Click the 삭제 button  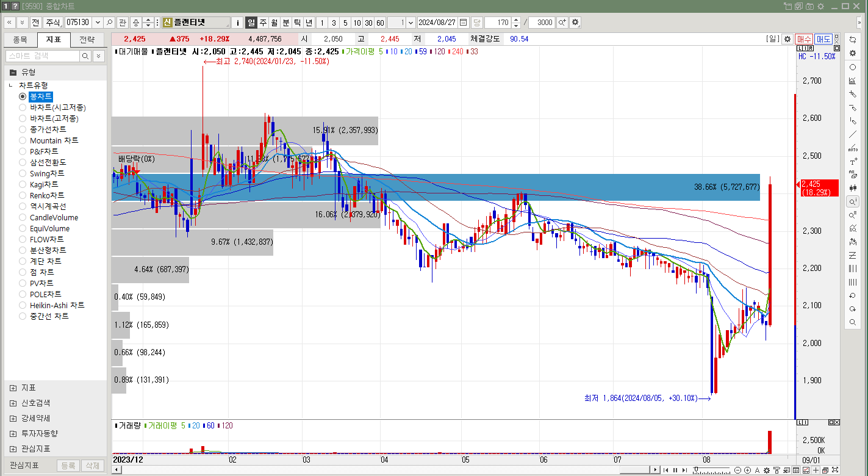coord(92,466)
